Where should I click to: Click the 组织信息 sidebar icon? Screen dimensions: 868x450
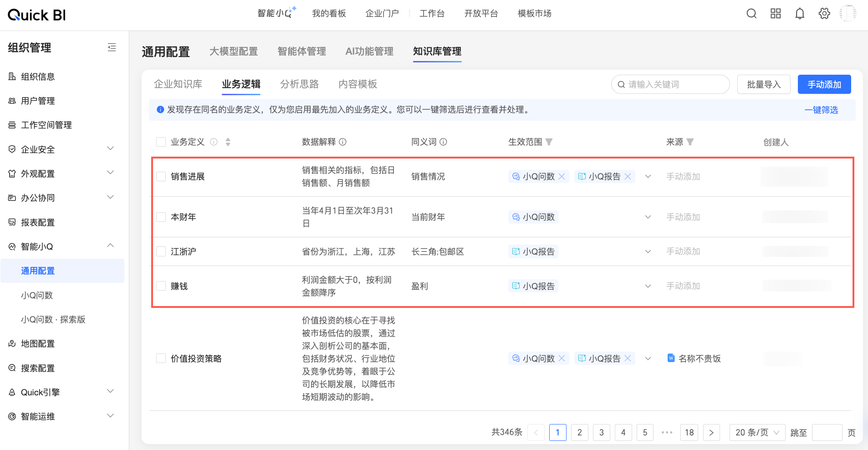pyautogui.click(x=12, y=77)
